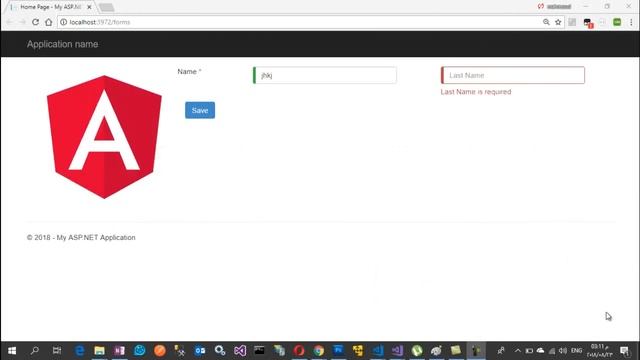Open Photoshop from the taskbar
640x360 pixels.
coord(338,351)
